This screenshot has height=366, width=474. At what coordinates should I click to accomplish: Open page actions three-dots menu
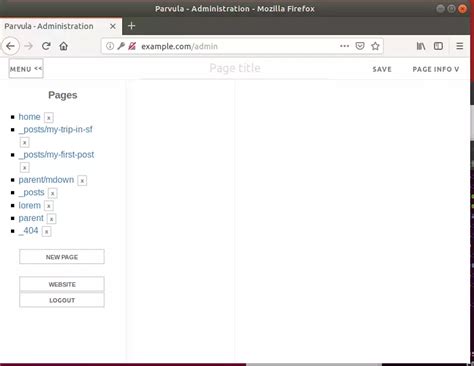tap(344, 46)
